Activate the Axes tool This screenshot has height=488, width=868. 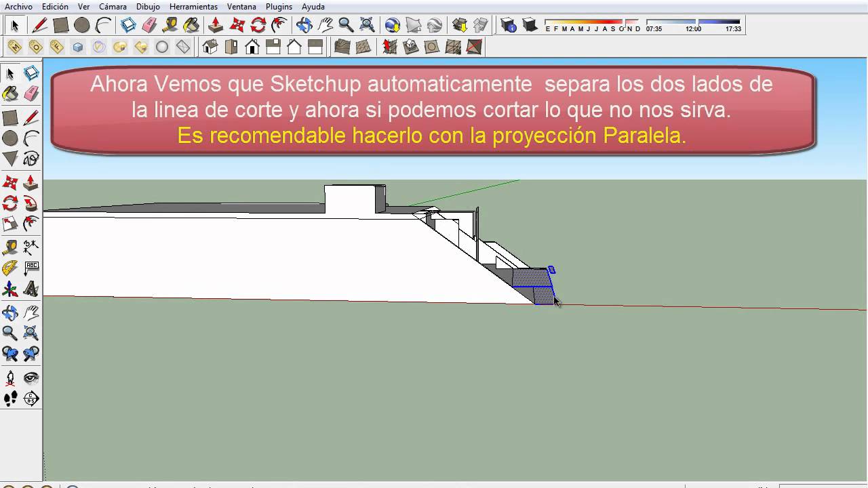click(10, 290)
